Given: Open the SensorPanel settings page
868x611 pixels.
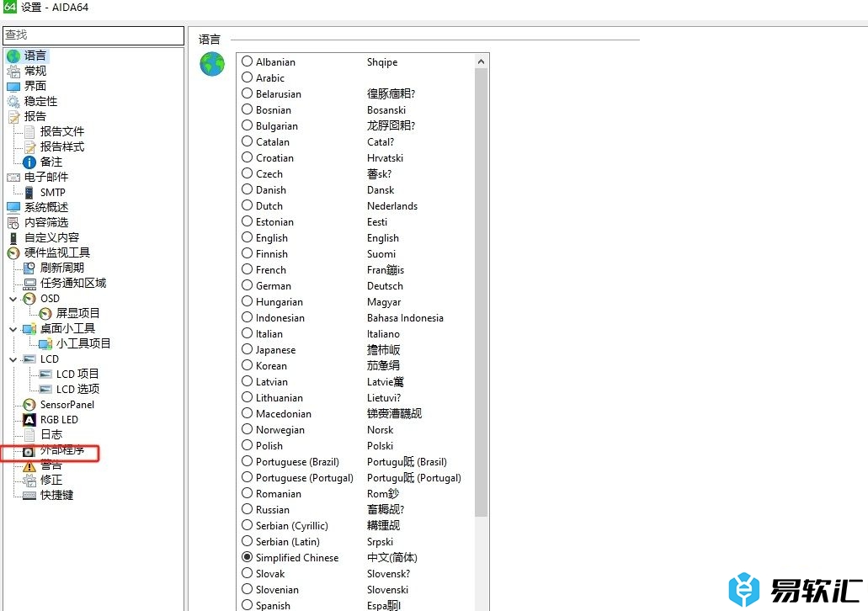Looking at the screenshot, I should tap(67, 405).
